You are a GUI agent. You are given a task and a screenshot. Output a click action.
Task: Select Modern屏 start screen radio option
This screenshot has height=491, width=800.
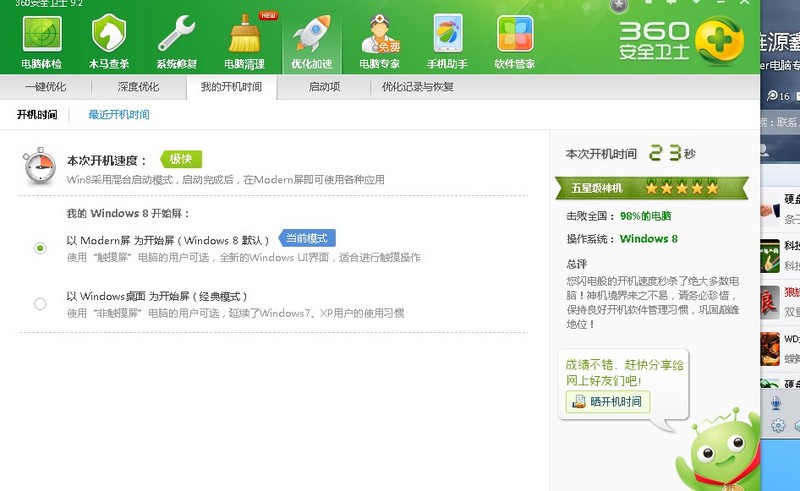[40, 248]
